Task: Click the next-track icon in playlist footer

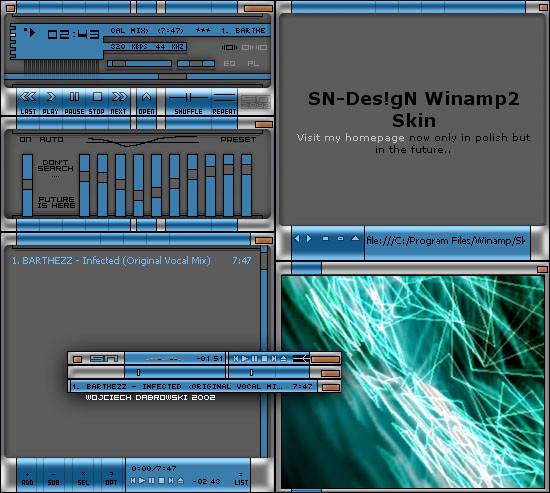Action: pyautogui.click(x=171, y=481)
